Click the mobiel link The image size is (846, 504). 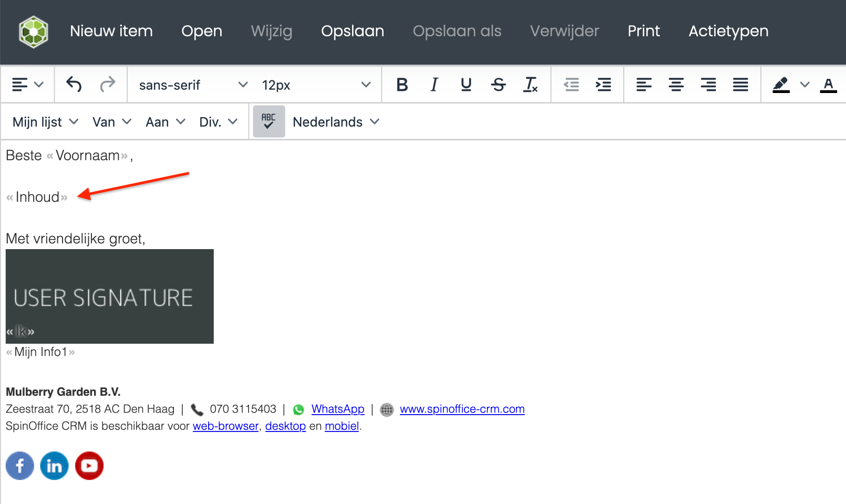342,426
